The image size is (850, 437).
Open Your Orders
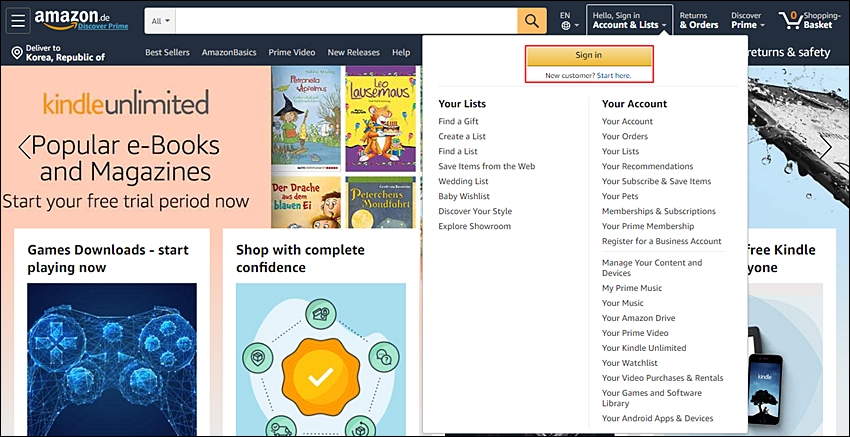point(624,137)
